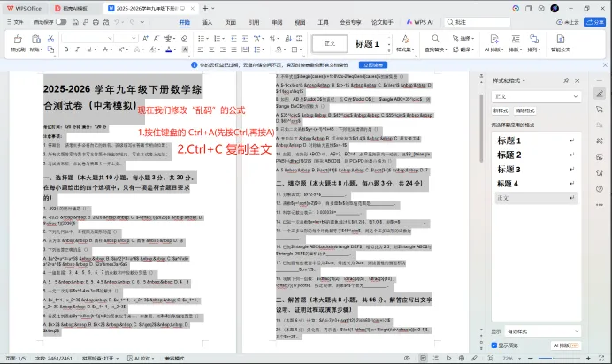Screen dimensions: 612x364
Task: Click the Save icon in quick toolbar
Action: coord(75,22)
